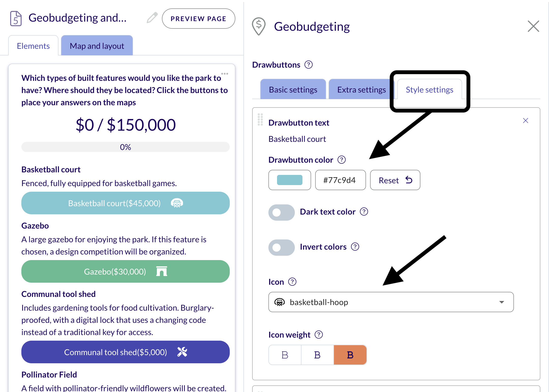Open the teal drawbutton color swatch
Viewport: 549px width, 392px height.
pyautogui.click(x=290, y=180)
